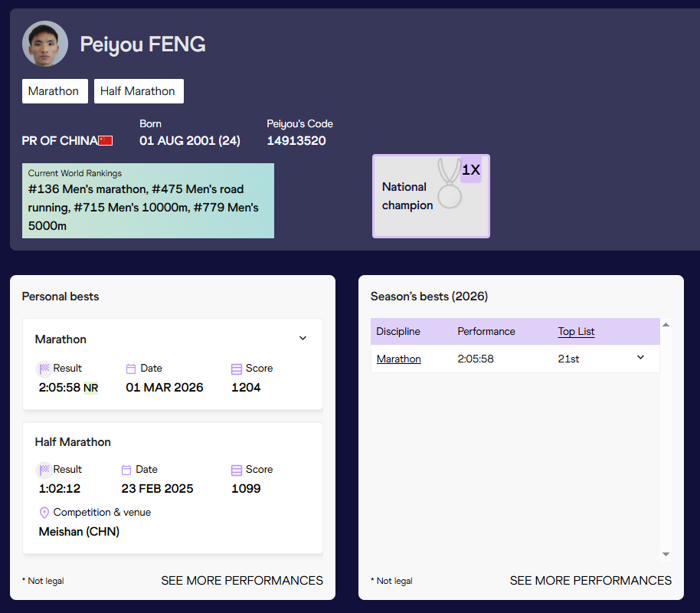
Task: Click the Marathon date calendar icon
Action: tap(131, 369)
